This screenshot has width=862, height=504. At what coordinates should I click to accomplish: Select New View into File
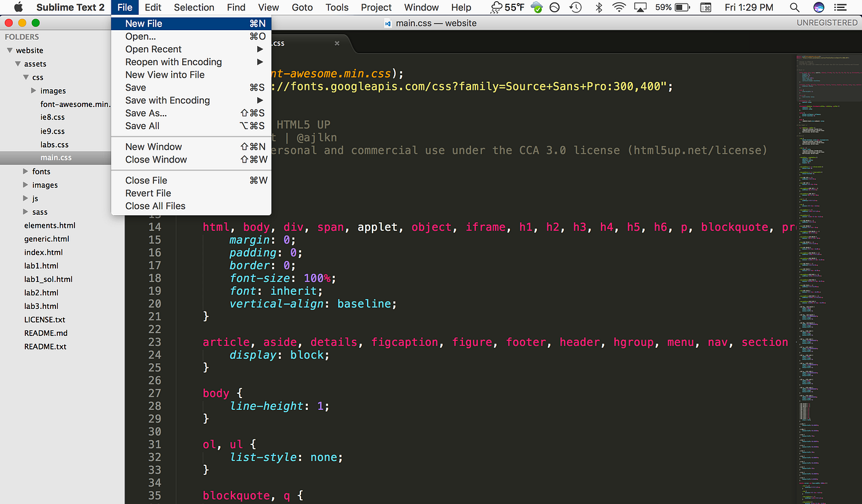(191, 74)
